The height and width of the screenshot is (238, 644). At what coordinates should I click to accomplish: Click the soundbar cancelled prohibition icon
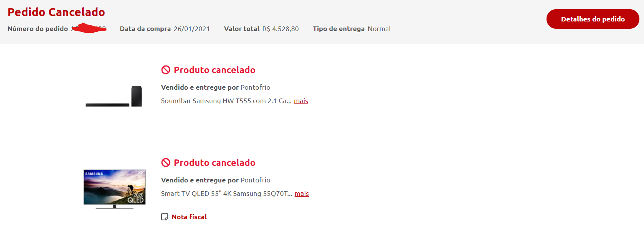[166, 70]
